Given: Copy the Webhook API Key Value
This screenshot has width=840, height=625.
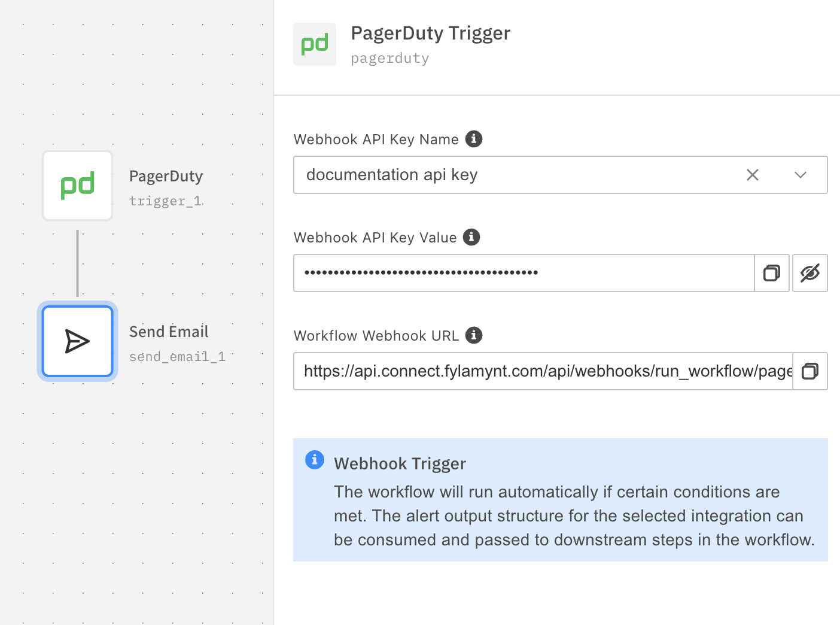Looking at the screenshot, I should tap(772, 273).
